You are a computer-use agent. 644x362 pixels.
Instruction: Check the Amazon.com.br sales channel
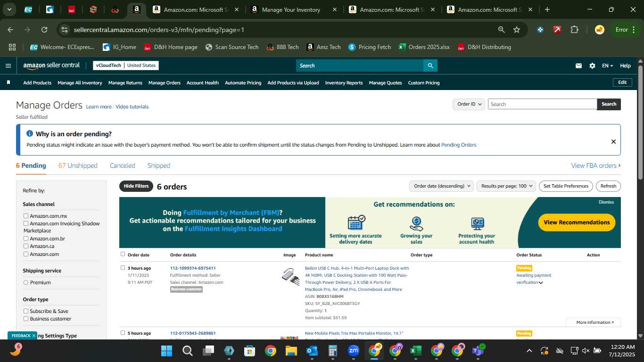pyautogui.click(x=26, y=239)
